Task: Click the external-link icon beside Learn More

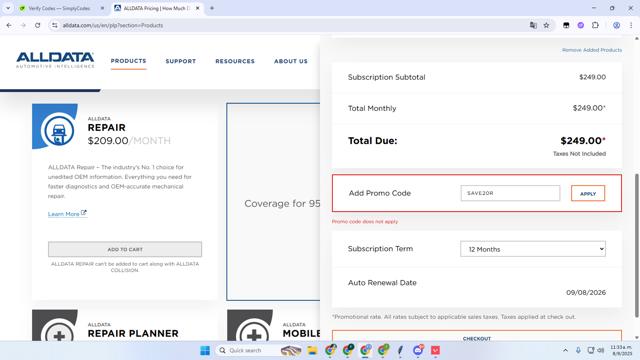Action: [84, 213]
